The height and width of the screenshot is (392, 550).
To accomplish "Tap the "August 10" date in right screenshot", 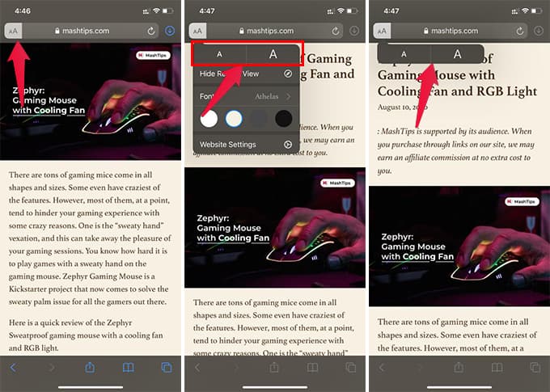I will pos(403,107).
